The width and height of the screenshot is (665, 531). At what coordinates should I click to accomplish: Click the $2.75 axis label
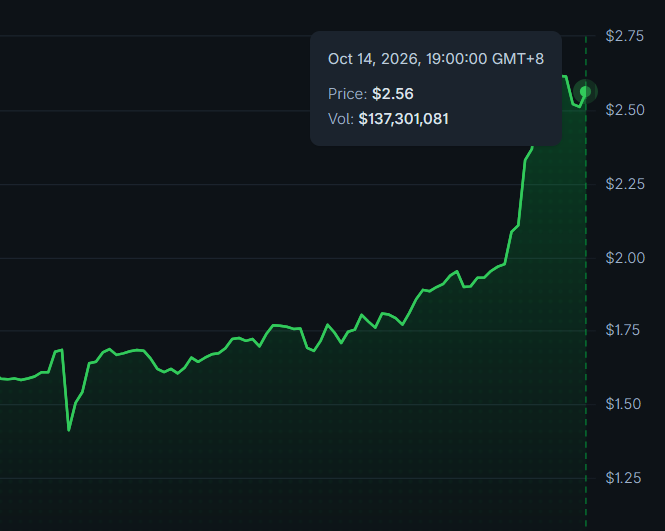pyautogui.click(x=624, y=36)
